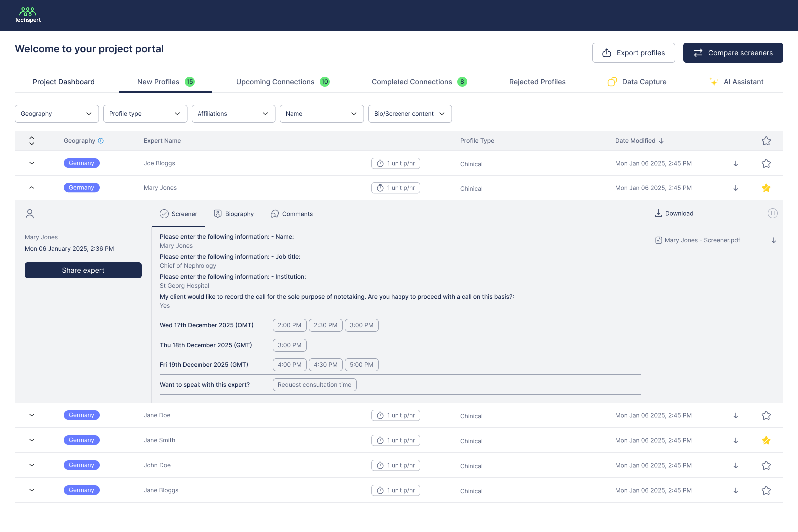This screenshot has height=532, width=798.
Task: Click the Techspert logo
Action: pyautogui.click(x=28, y=14)
